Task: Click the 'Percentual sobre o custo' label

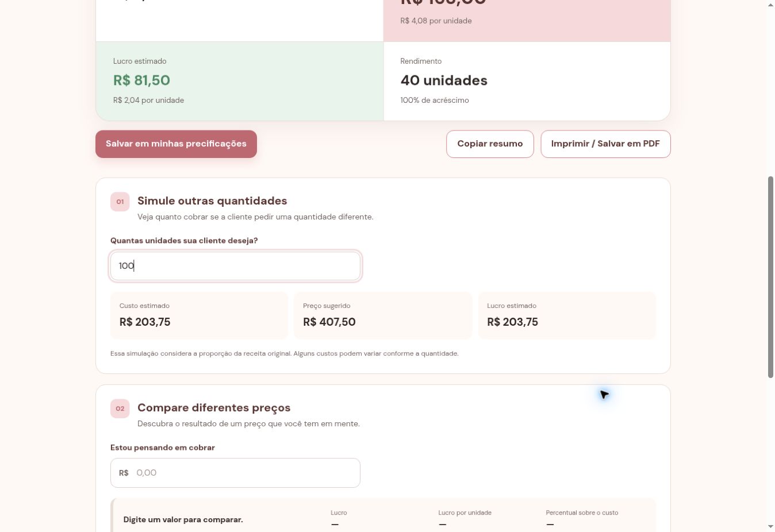Action: click(x=582, y=512)
